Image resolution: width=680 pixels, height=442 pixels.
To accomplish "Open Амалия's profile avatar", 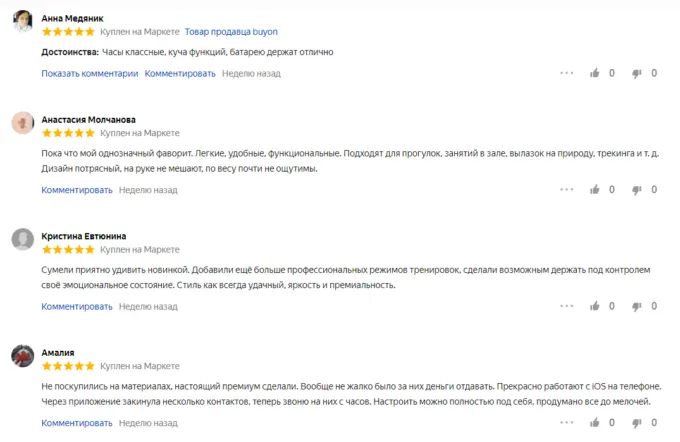I will coord(23,357).
